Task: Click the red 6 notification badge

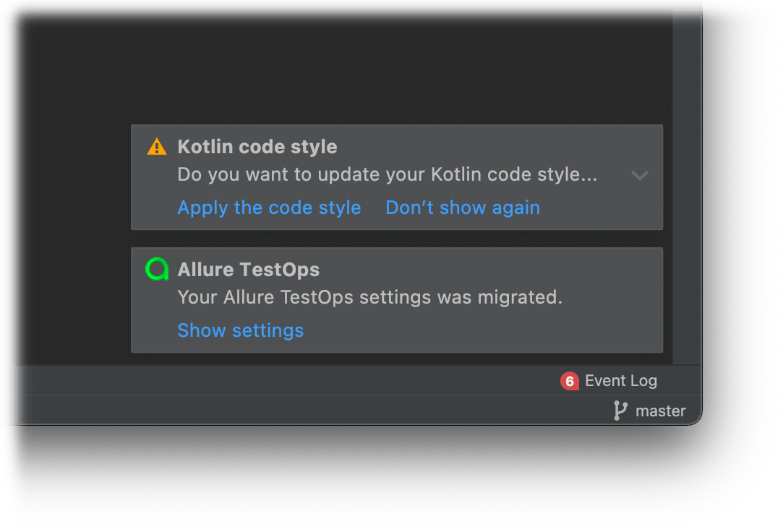Action: (x=569, y=381)
